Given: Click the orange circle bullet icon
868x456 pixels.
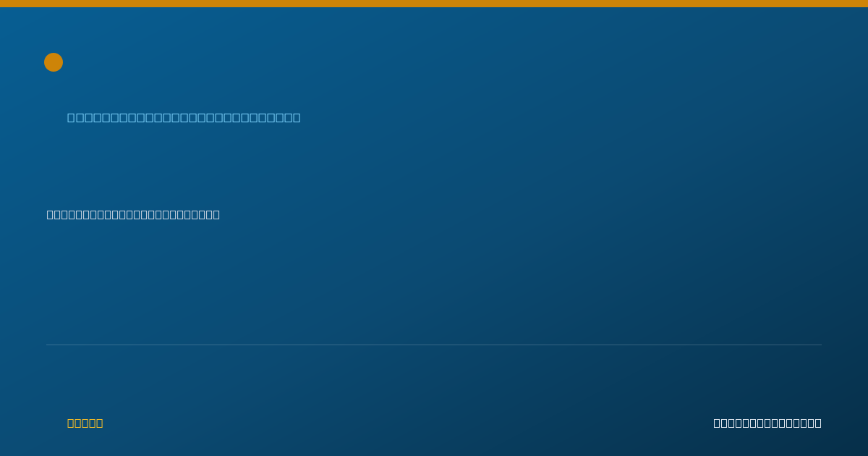Looking at the screenshot, I should pos(54,62).
